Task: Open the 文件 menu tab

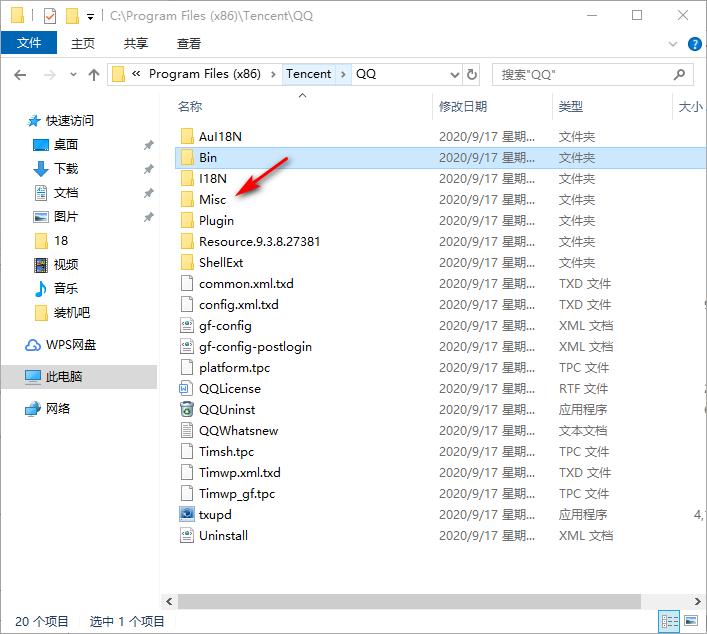Action: point(29,43)
